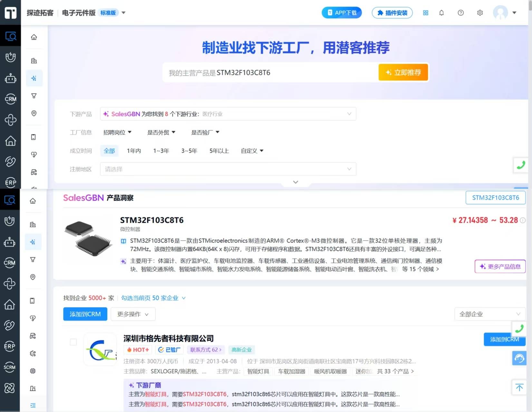Open the SCRM module icon
This screenshot has width=532, height=412.
point(10,367)
